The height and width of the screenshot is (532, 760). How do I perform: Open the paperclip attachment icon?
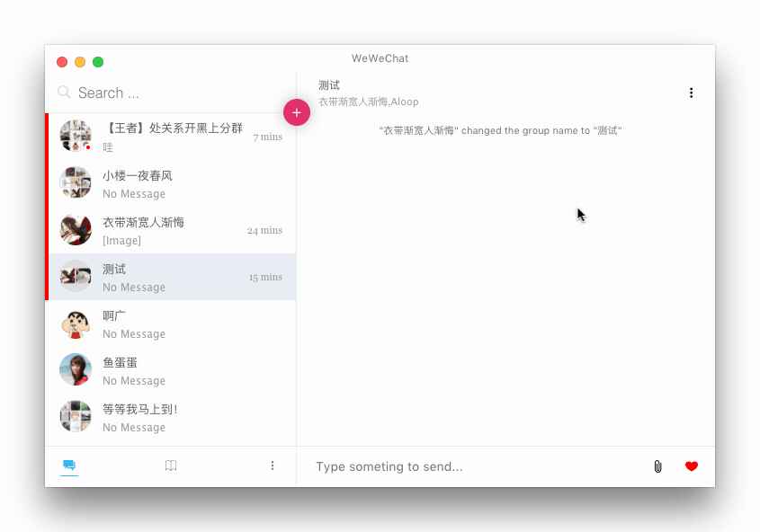click(x=657, y=466)
